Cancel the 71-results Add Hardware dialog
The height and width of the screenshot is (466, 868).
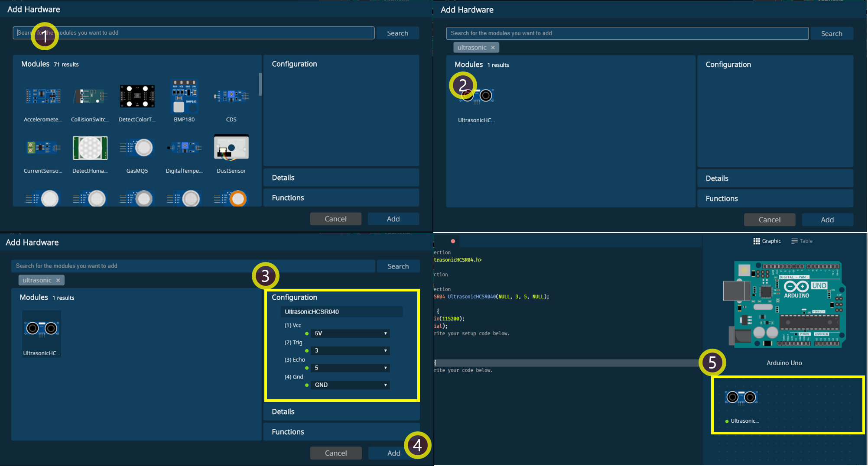pyautogui.click(x=335, y=219)
